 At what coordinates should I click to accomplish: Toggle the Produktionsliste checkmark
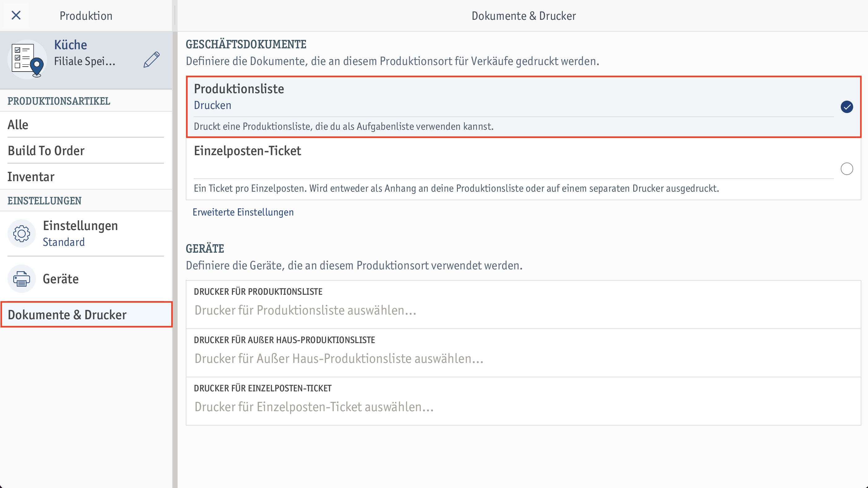point(846,107)
